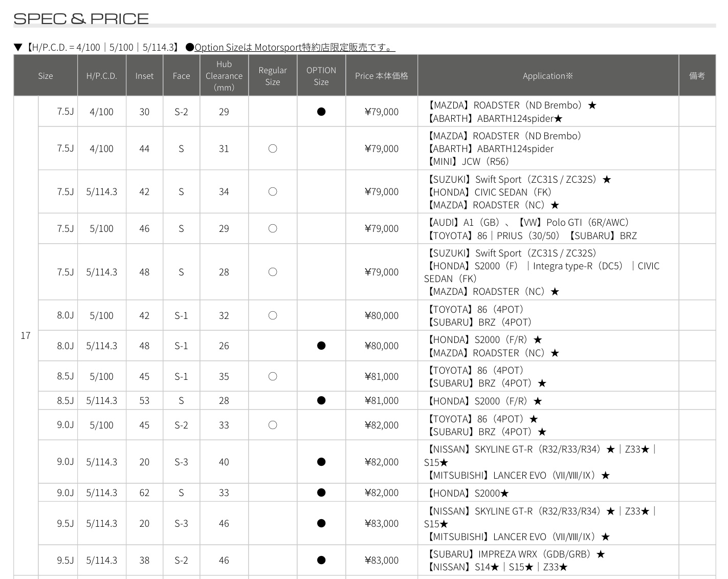
Task: Click the 【HONDA】S2000（F）｜Integra type-R（DC5）line
Action: pos(542,272)
